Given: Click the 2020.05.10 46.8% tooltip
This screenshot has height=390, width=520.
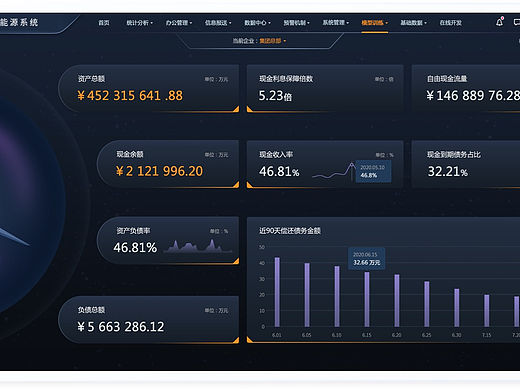Looking at the screenshot, I should [x=373, y=171].
